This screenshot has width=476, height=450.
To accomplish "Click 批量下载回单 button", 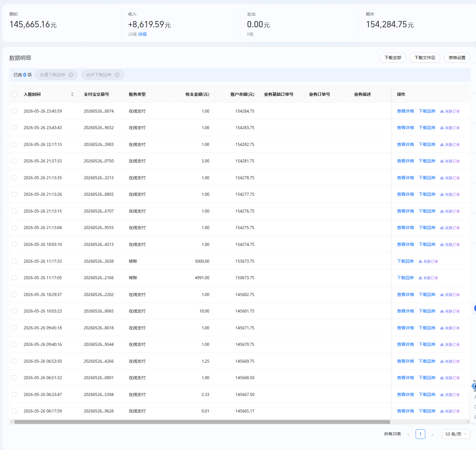I will coord(56,75).
